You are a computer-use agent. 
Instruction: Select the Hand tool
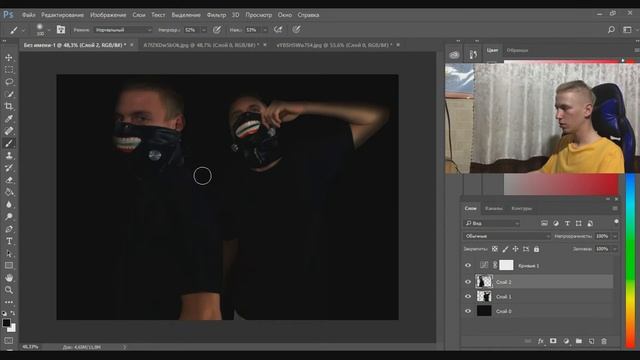[9, 278]
